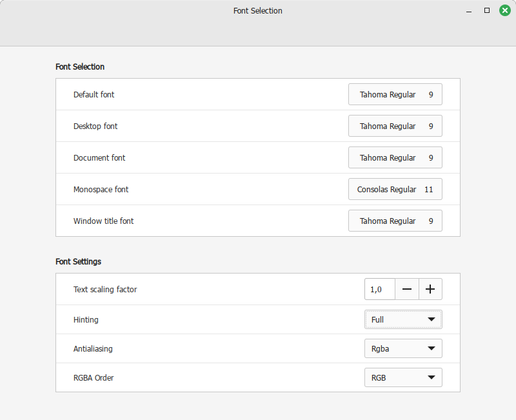Click the RGBA Order dropdown arrow icon
Screen dimensions: 516x420
click(432, 378)
